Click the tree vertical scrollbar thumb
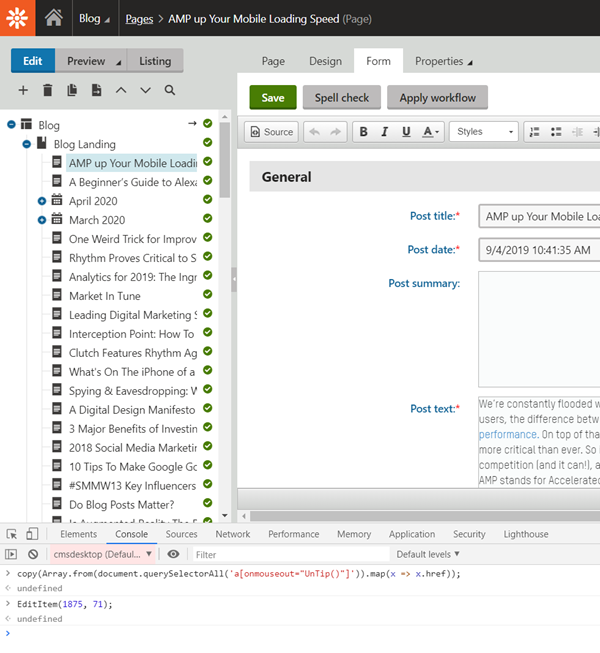Image resolution: width=600 pixels, height=653 pixels. tap(225, 160)
